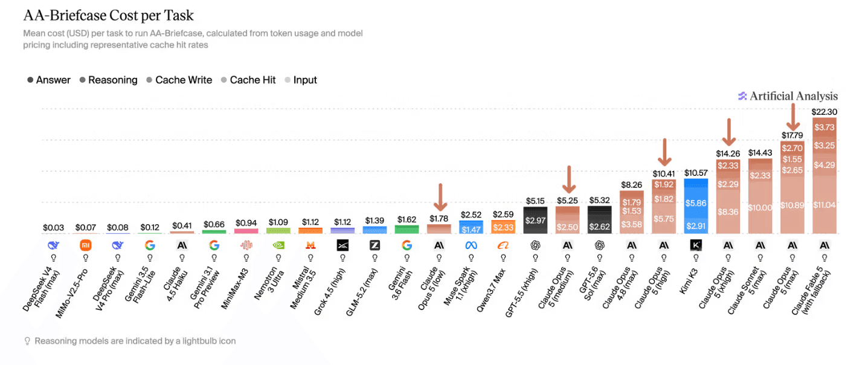Click the Qwen3.7 Max orange bar

503,227
